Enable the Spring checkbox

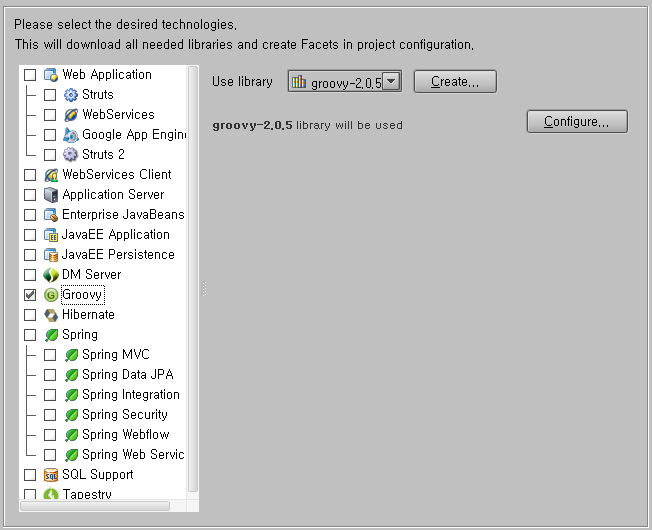(30, 335)
